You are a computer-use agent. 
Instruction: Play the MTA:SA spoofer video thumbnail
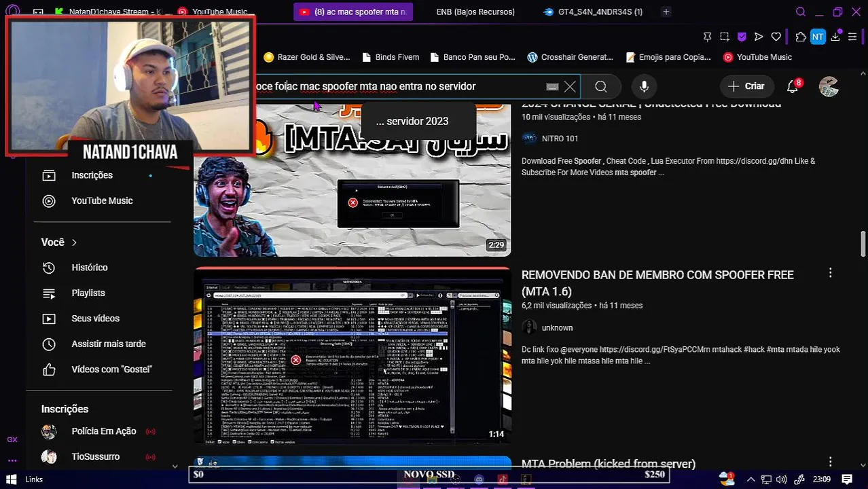coord(352,180)
